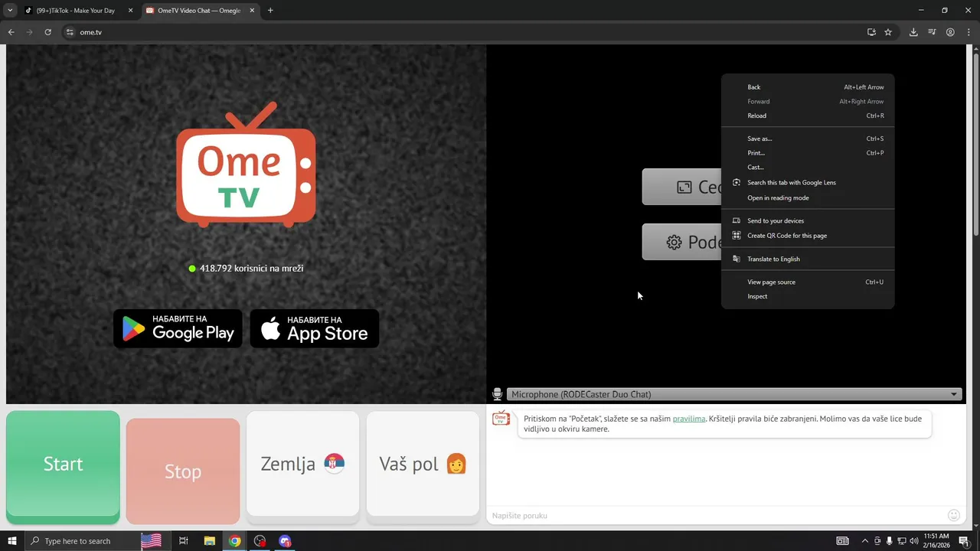
Task: Click the fullscreen button partly behind the menu
Action: (x=681, y=187)
